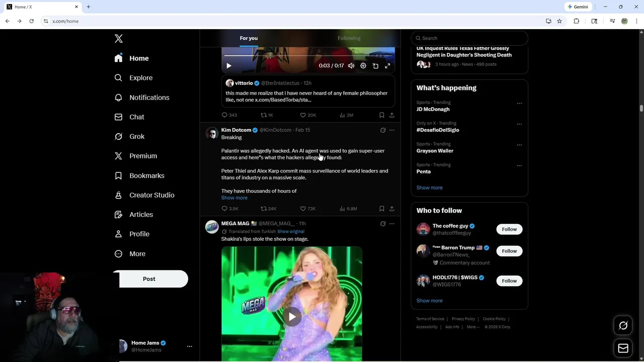644x362 pixels.
Task: Follow Barron Trump commentary account
Action: [509, 251]
